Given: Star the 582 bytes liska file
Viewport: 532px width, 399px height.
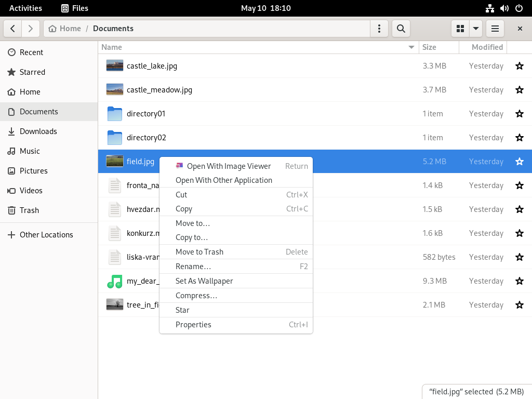Looking at the screenshot, I should [x=520, y=257].
